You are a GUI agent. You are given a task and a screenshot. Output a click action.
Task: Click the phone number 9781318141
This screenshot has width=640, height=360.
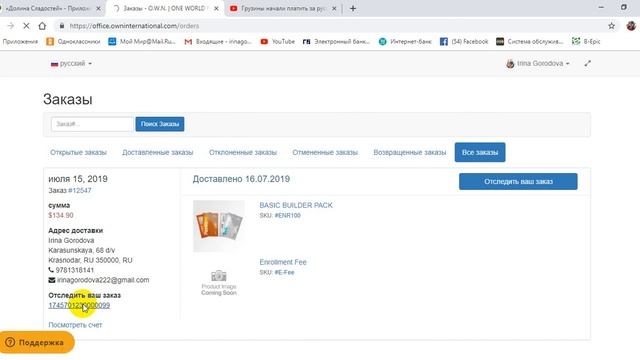(75, 270)
